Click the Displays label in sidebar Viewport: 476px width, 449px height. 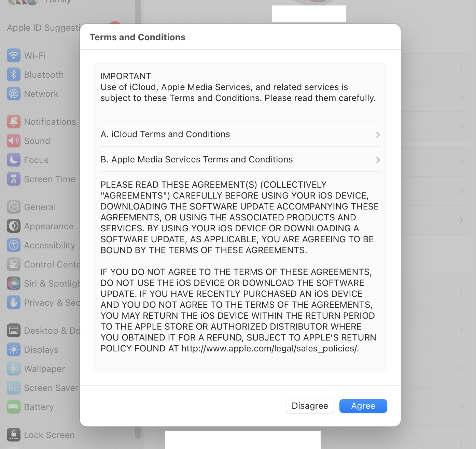pos(41,350)
